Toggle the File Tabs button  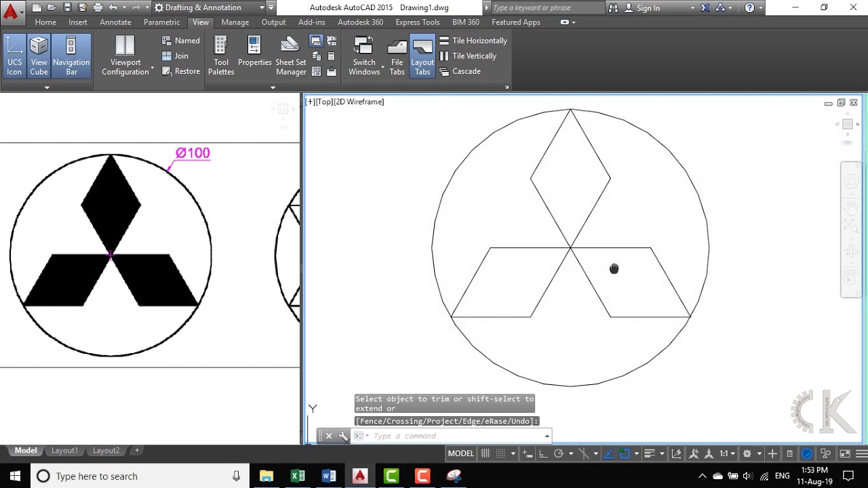click(x=397, y=56)
